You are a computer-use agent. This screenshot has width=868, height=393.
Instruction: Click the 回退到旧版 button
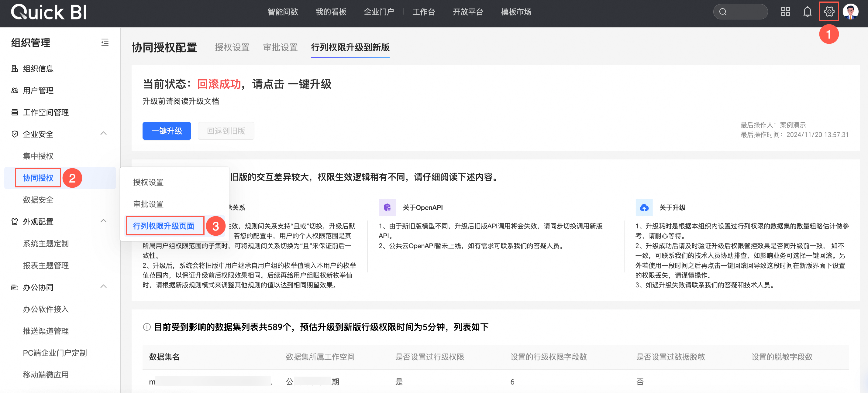[x=226, y=131]
